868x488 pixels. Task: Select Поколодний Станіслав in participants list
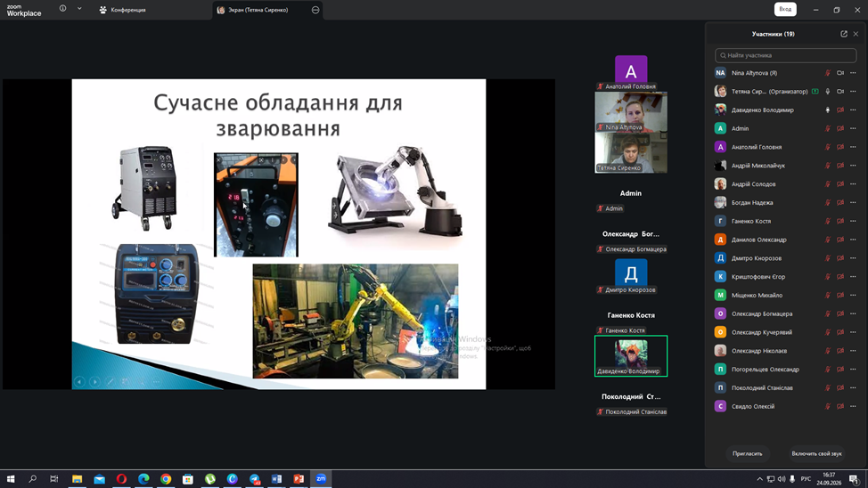[785, 388]
